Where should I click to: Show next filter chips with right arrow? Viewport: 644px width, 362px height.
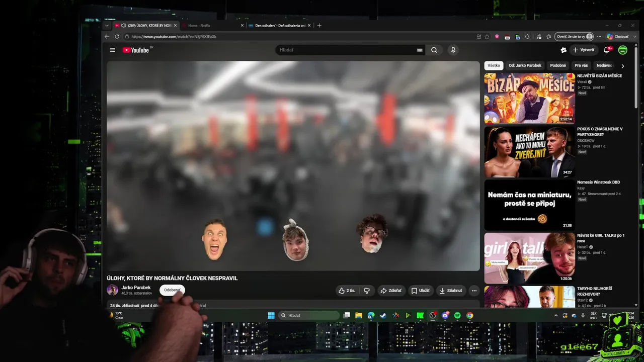(x=622, y=66)
